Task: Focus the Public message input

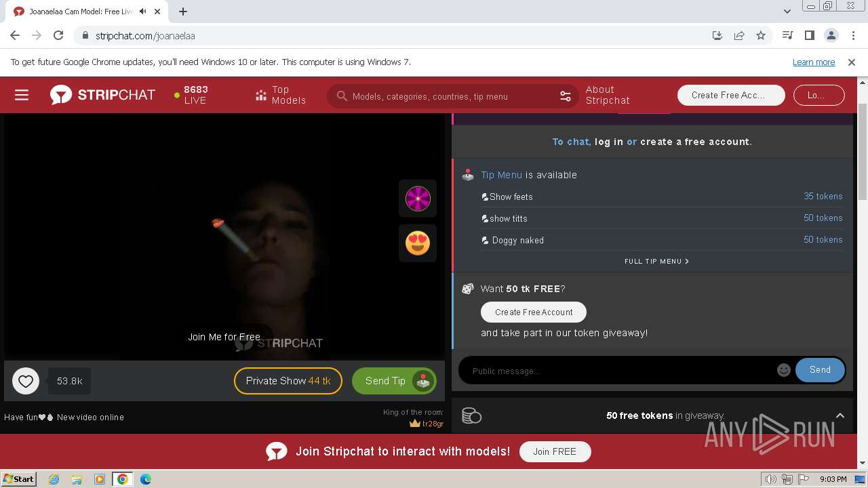Action: [620, 371]
